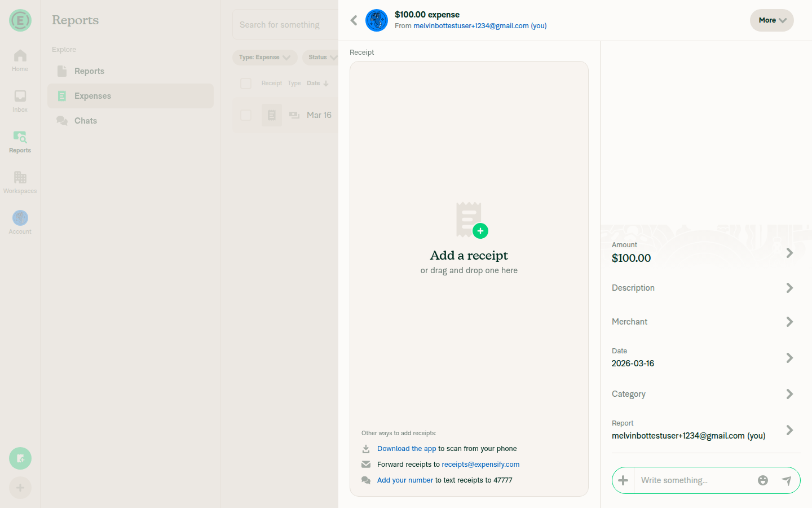Open Workspaces from the sidebar
This screenshot has height=508, width=812.
coord(20,182)
